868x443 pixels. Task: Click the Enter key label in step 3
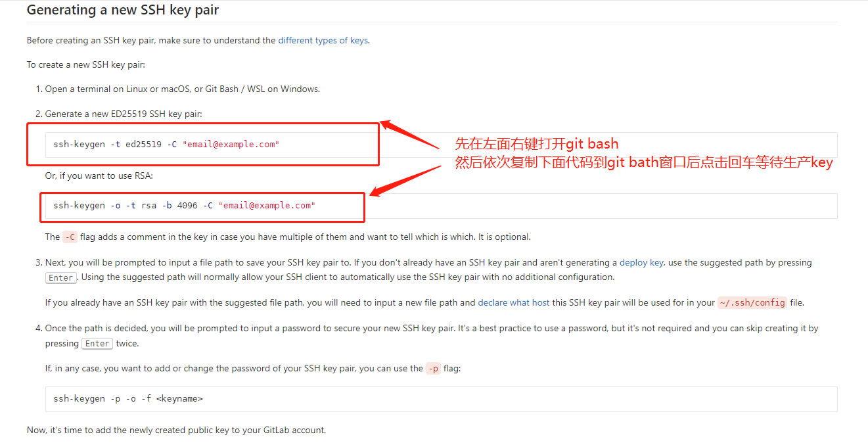[61, 277]
